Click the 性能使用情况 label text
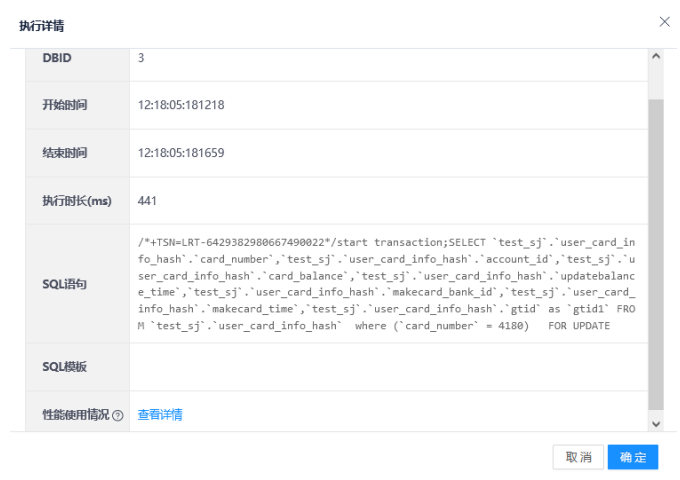Viewport: 680px width, 480px height. pos(75,415)
